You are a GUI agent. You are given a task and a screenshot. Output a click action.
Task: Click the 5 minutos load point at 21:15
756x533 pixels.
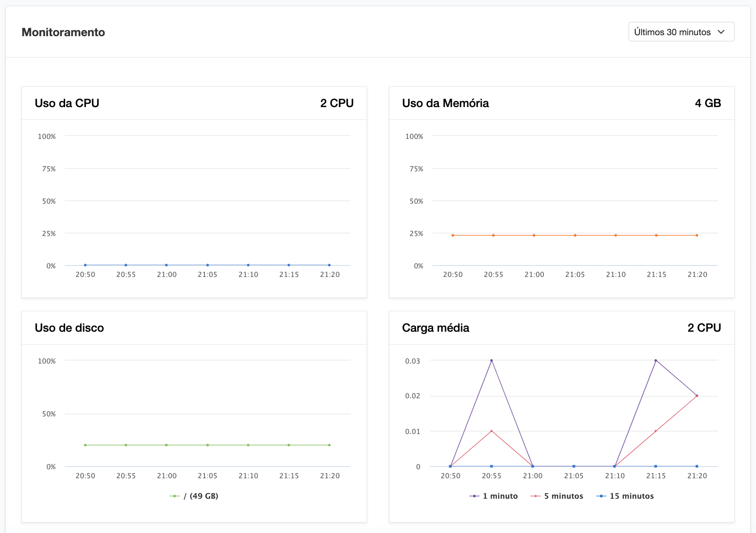pos(656,431)
